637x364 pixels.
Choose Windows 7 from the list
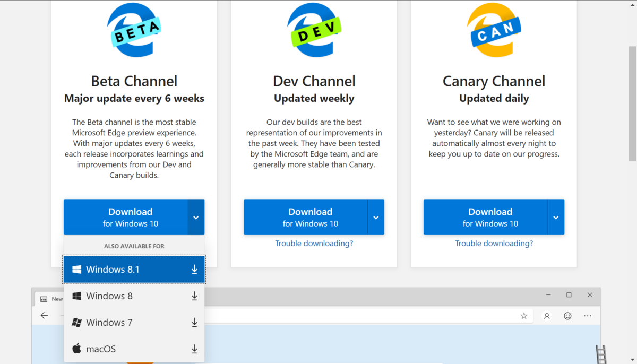click(134, 323)
